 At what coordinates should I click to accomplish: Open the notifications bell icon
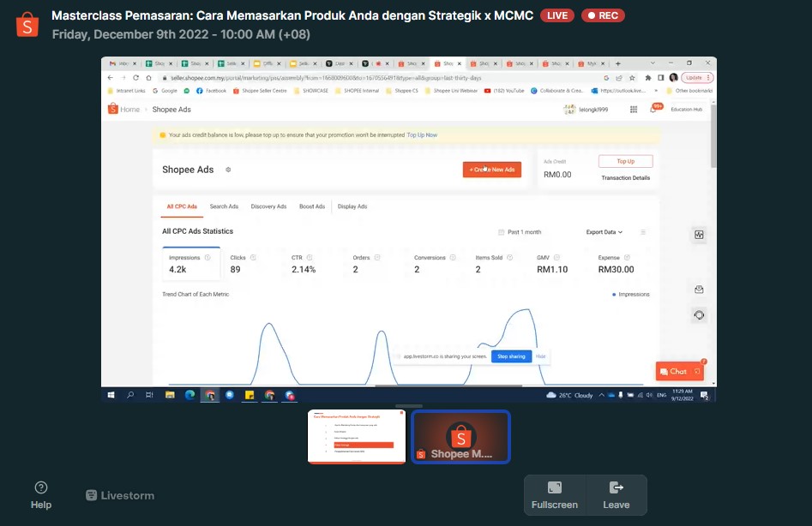click(653, 109)
